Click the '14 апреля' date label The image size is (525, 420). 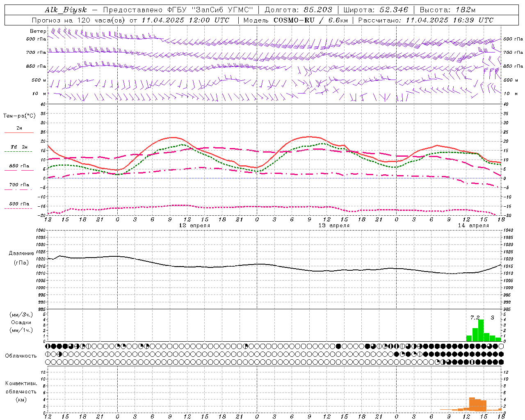click(474, 226)
